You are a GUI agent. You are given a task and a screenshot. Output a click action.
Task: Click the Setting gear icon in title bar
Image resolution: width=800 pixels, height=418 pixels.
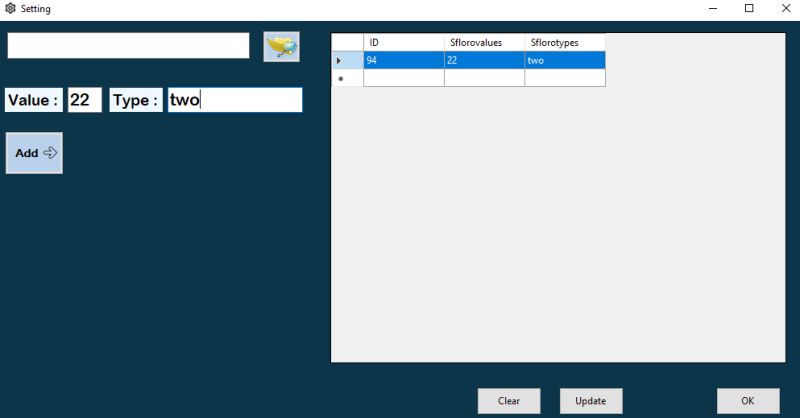coord(10,8)
